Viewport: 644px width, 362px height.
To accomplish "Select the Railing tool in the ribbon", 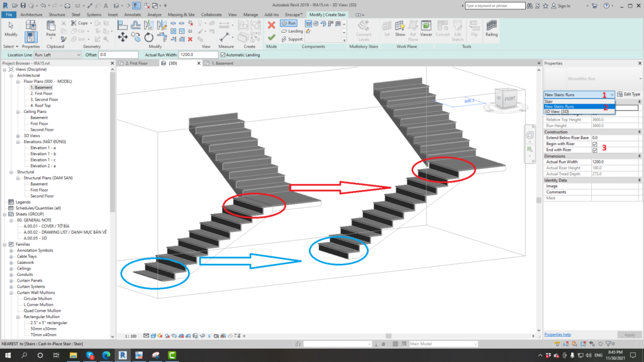I will [x=491, y=28].
